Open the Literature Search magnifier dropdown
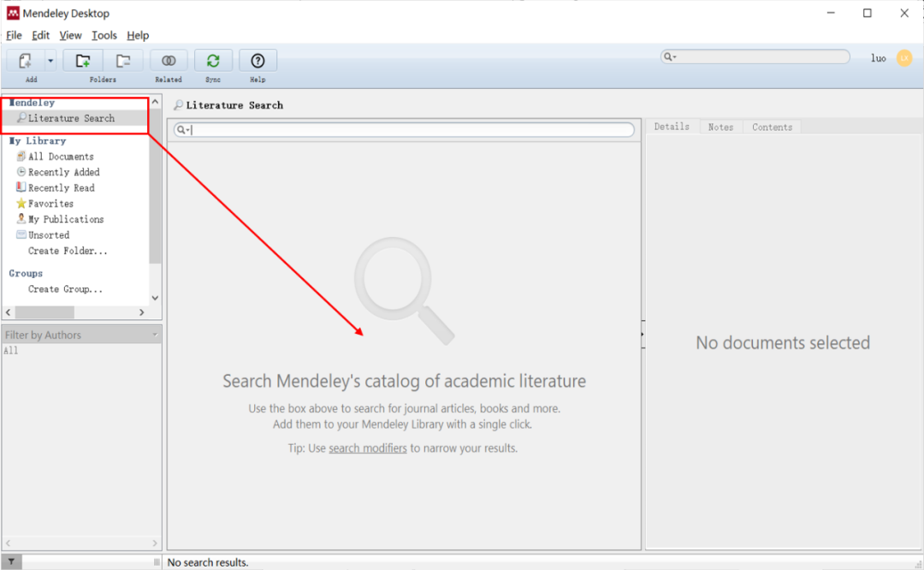 tap(183, 130)
